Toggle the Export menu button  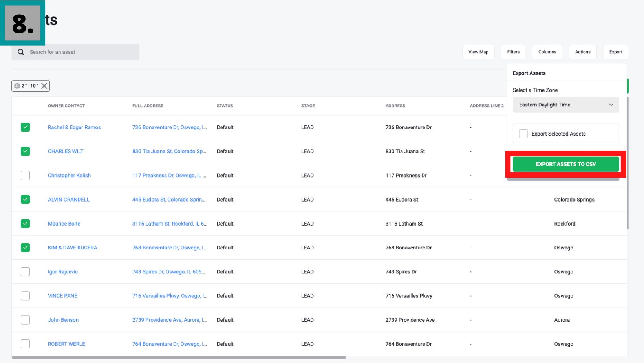pyautogui.click(x=616, y=52)
